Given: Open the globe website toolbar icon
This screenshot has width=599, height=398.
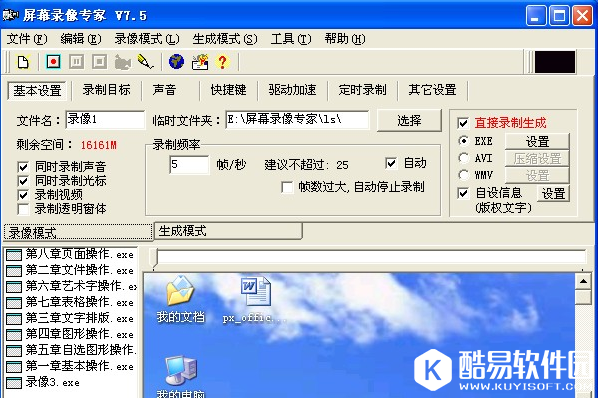Looking at the screenshot, I should pos(176,61).
